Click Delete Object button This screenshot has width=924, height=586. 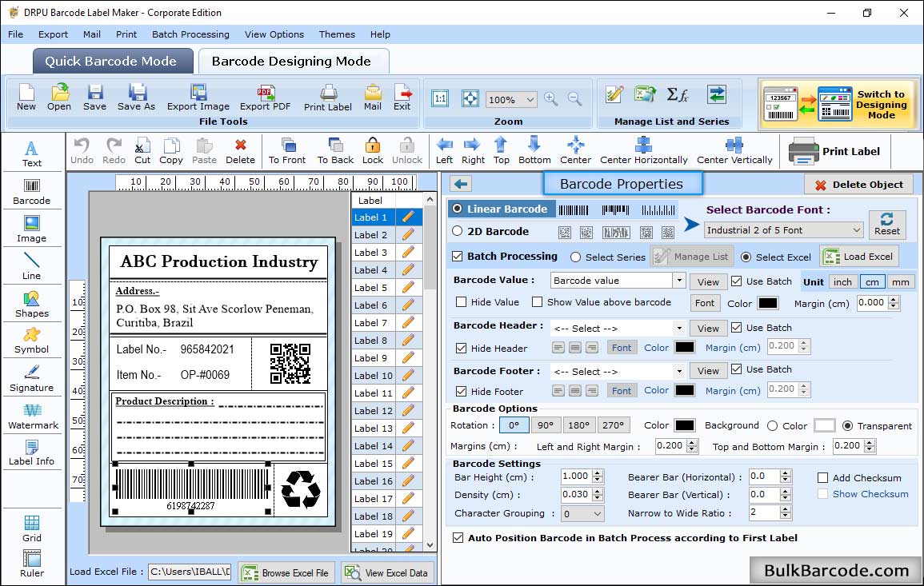click(858, 185)
